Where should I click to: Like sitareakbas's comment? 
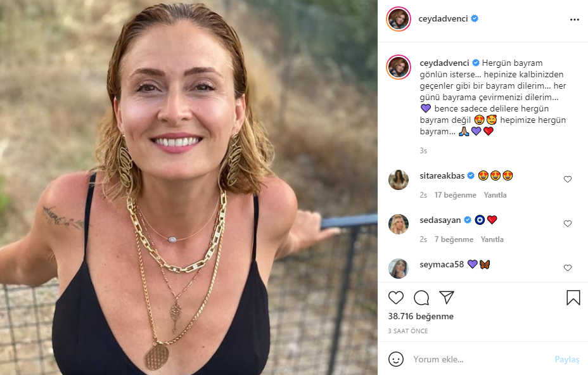pos(567,179)
